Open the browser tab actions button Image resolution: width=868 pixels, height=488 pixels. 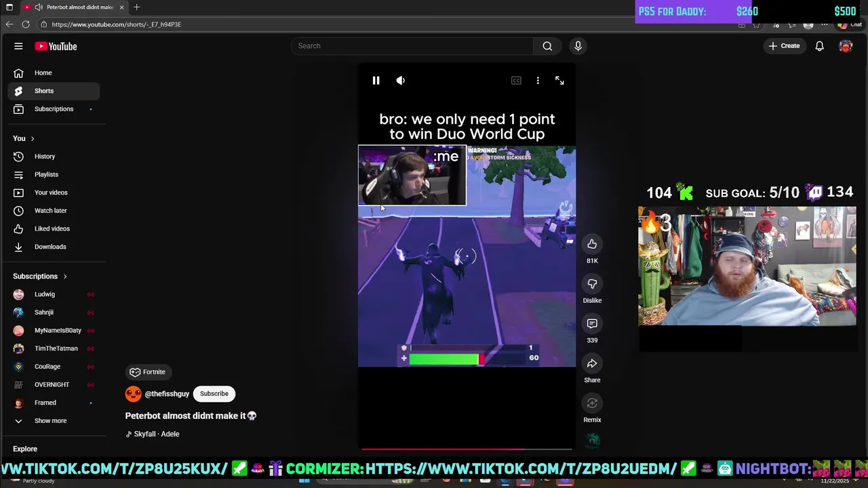[9, 7]
